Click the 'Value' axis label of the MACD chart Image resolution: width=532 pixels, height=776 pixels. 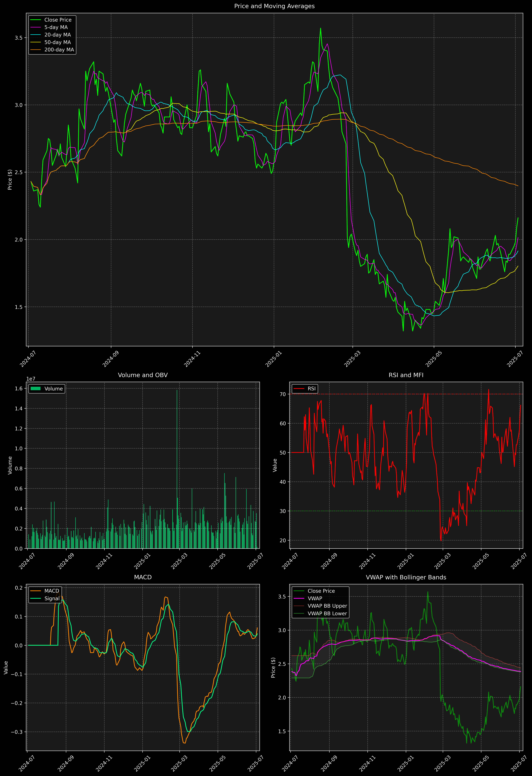6,667
